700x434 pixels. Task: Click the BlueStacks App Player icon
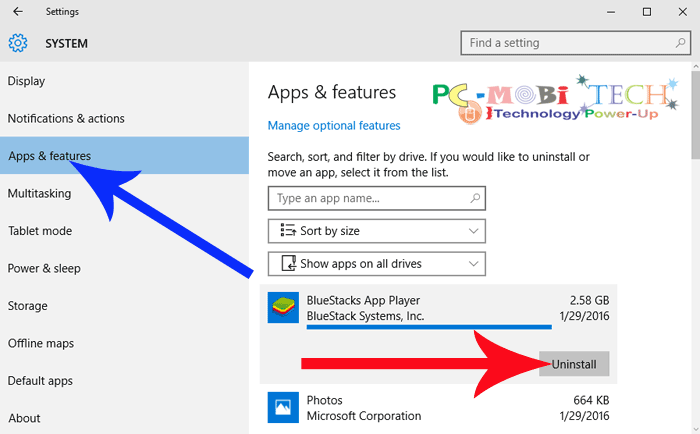tap(283, 308)
